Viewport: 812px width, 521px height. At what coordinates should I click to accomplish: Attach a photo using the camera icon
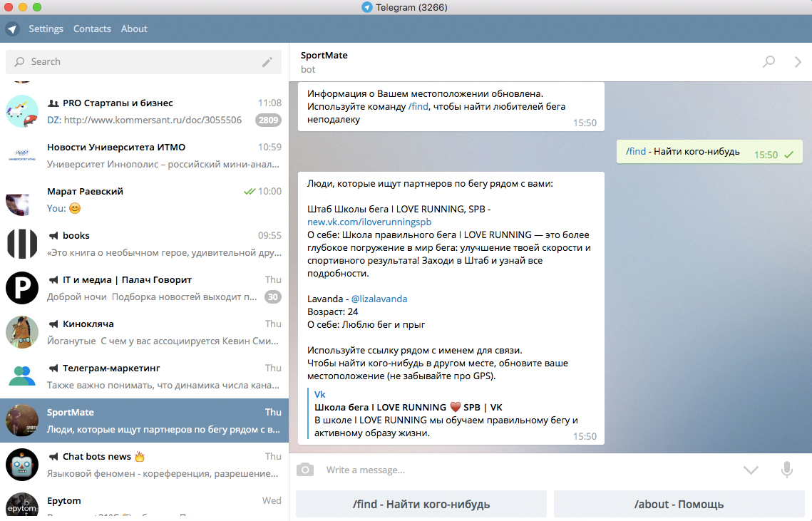tap(305, 470)
